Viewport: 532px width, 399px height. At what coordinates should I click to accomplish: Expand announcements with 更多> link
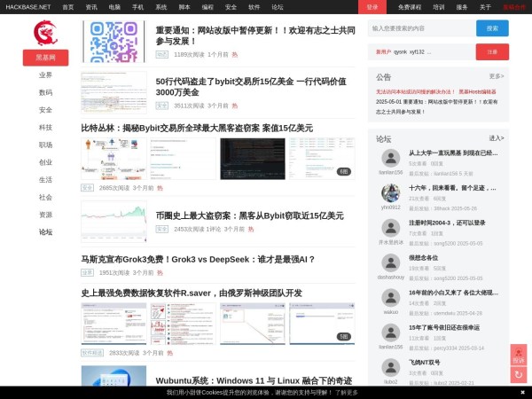[496, 77]
